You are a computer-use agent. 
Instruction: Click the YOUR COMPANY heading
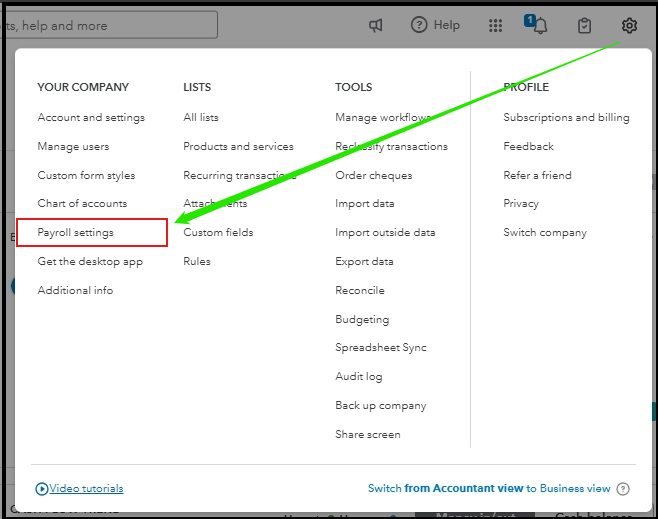(x=83, y=87)
